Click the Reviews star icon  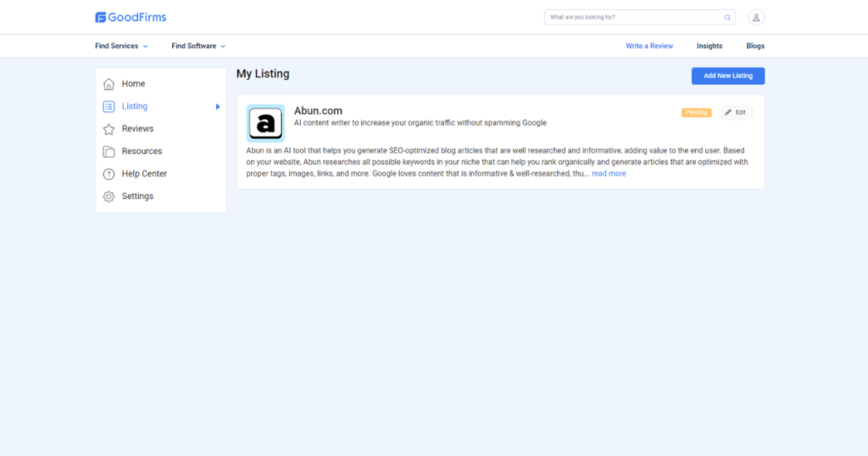pyautogui.click(x=109, y=129)
